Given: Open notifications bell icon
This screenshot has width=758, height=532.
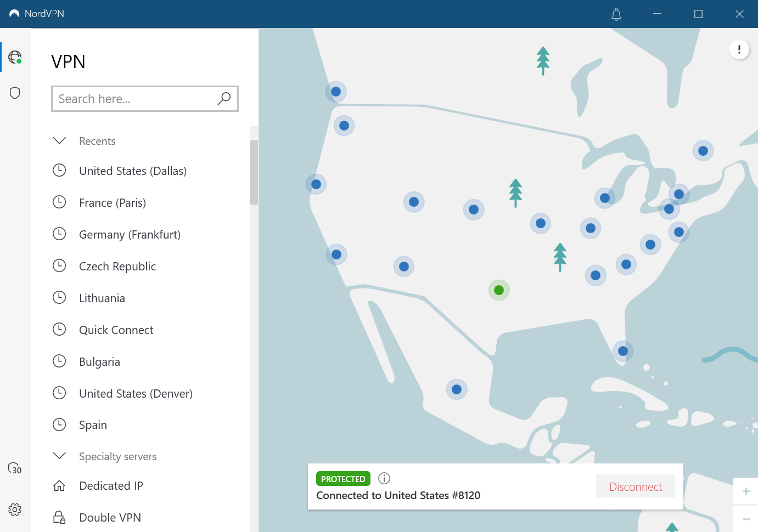Looking at the screenshot, I should 616,14.
